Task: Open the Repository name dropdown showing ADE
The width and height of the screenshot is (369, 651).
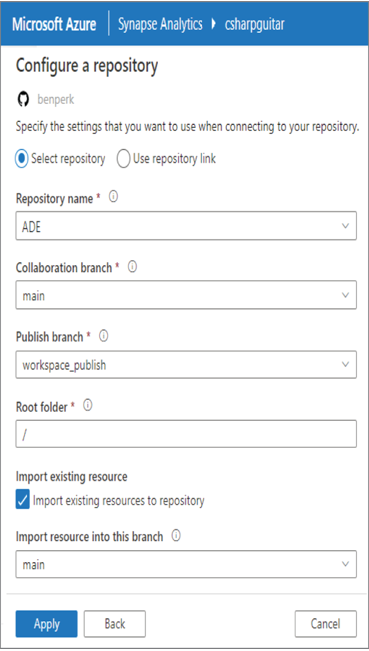Action: (186, 226)
